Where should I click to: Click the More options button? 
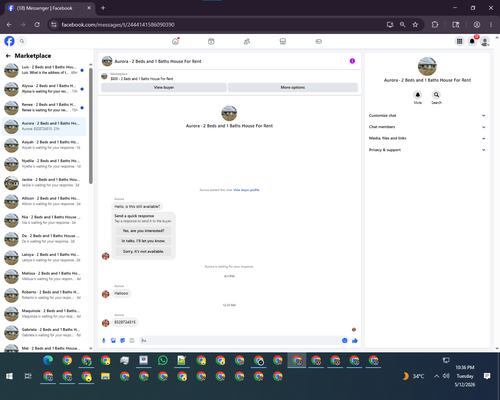pos(293,87)
